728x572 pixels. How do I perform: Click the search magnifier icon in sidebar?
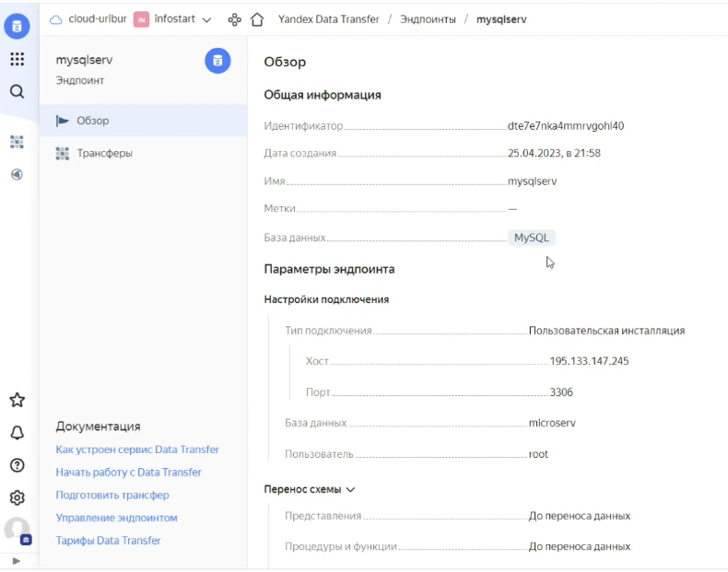click(18, 91)
